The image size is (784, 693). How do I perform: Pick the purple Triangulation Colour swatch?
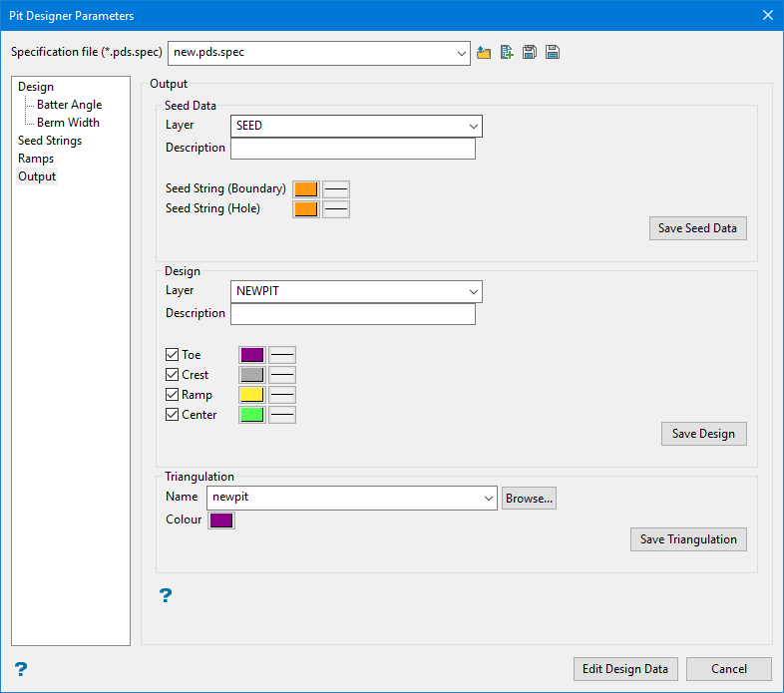221,520
